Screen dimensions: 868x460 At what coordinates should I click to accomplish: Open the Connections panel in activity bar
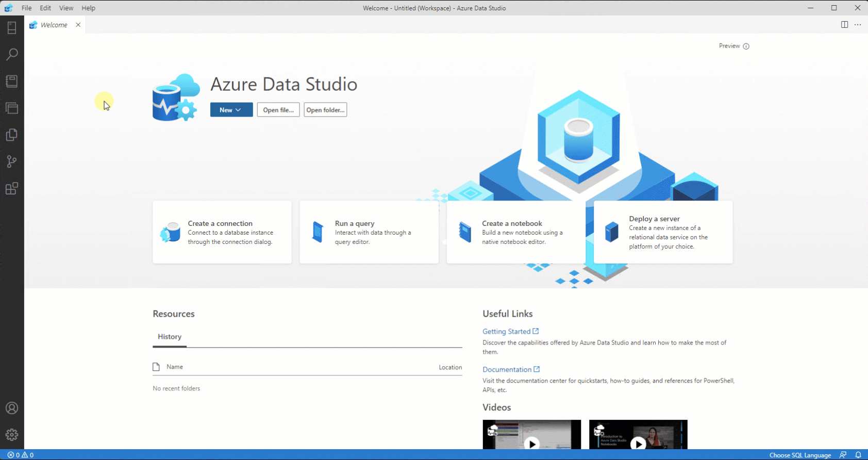pyautogui.click(x=12, y=28)
